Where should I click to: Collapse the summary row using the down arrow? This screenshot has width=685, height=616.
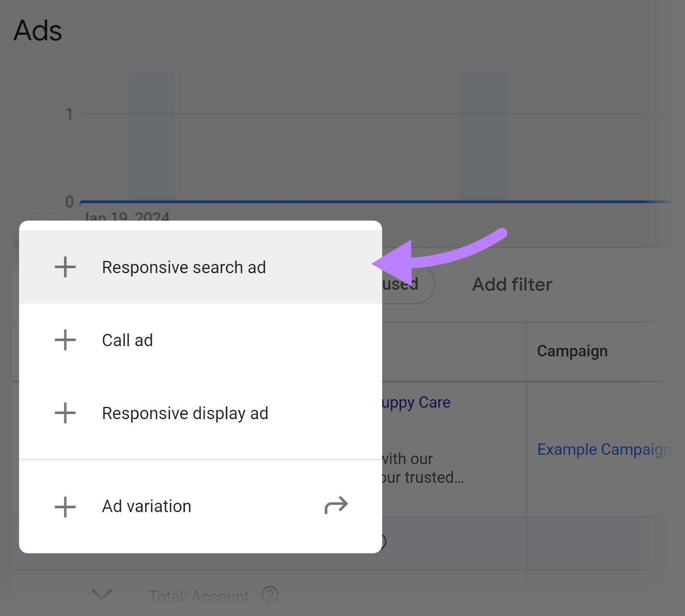point(101,594)
